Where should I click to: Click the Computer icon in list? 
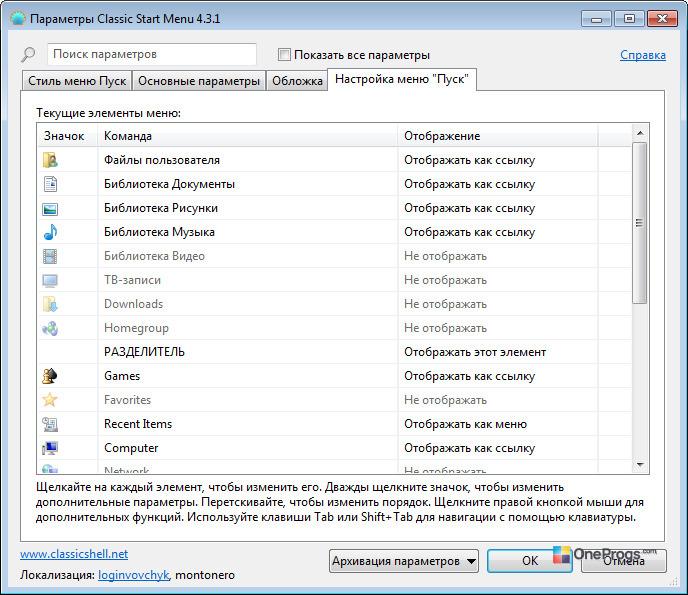[50, 448]
